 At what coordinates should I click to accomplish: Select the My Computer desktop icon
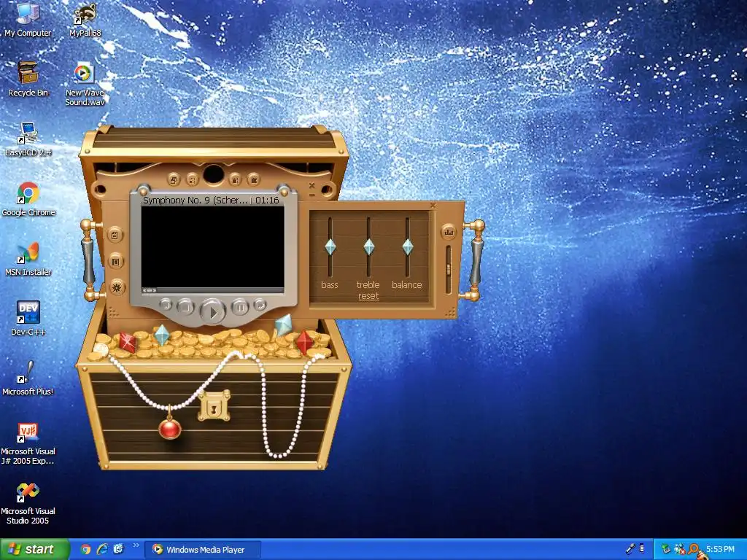coord(28,20)
